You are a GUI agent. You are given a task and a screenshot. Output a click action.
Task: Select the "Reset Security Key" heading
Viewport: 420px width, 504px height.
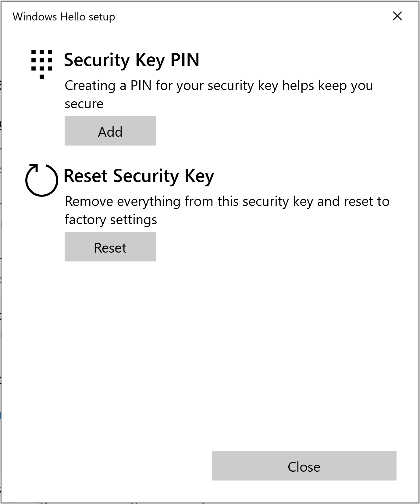(139, 176)
